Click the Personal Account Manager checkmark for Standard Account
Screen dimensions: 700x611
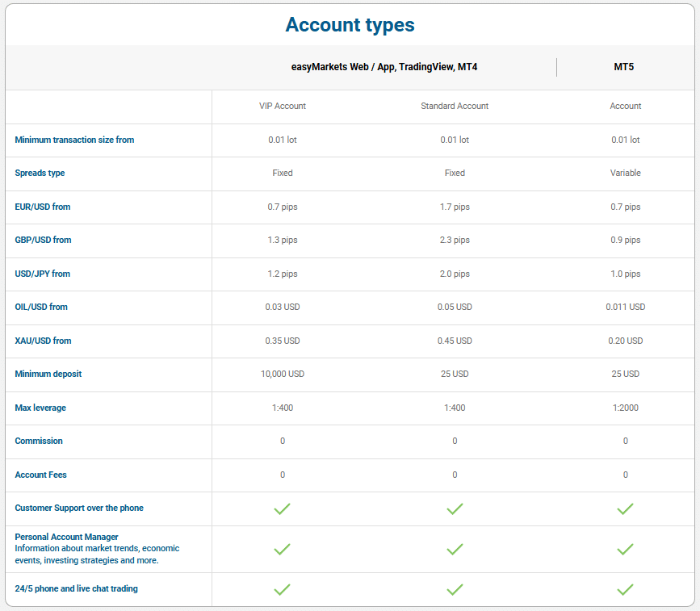tap(455, 549)
